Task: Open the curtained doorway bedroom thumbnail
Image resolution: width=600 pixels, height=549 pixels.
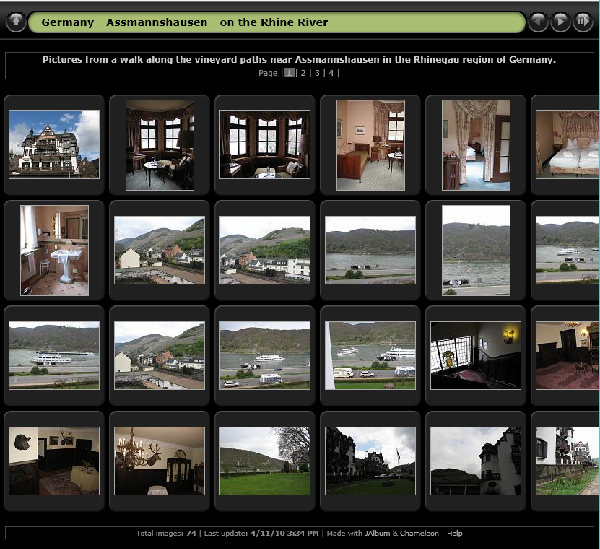Action: (476, 145)
